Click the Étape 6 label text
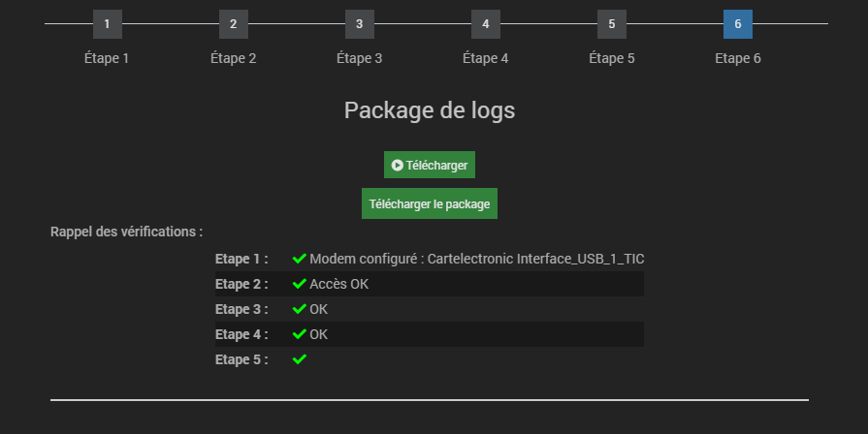The height and width of the screenshot is (434, 868). [737, 58]
